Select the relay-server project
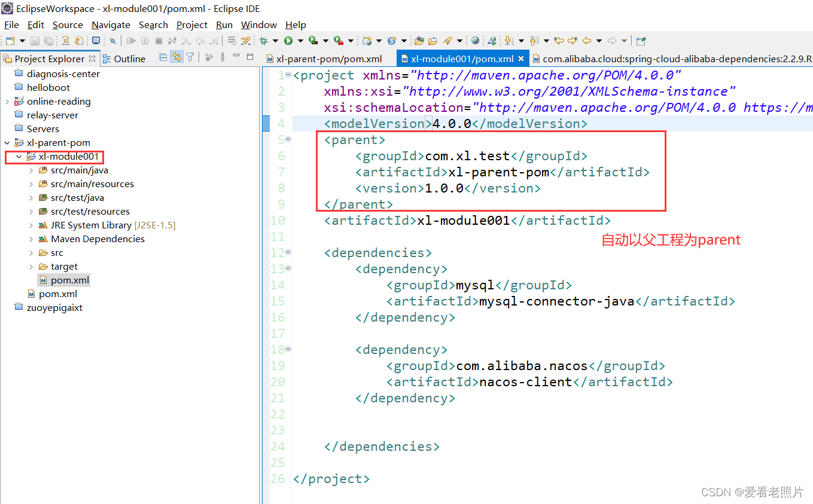This screenshot has height=504, width=813. coord(52,115)
